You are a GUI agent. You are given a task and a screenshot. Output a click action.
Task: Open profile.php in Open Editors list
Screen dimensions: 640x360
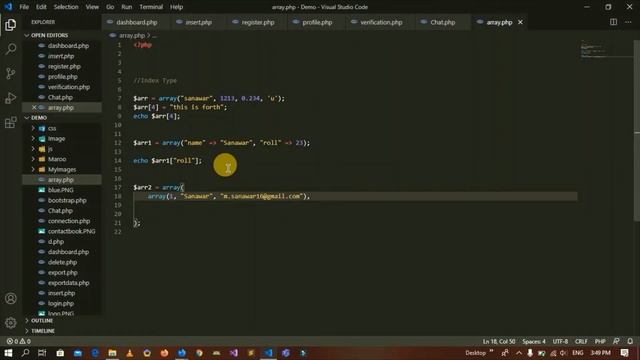[62, 77]
